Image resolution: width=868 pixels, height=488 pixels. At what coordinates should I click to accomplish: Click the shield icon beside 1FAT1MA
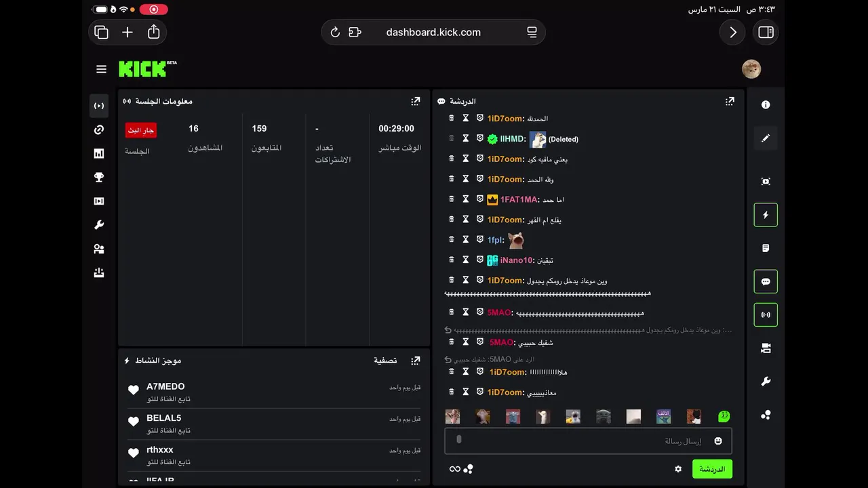pos(479,199)
